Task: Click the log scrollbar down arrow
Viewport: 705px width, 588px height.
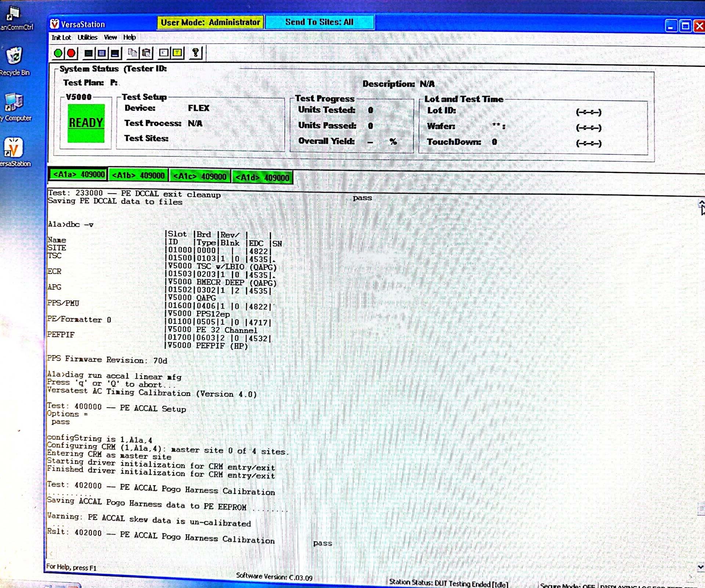Action: point(701,567)
